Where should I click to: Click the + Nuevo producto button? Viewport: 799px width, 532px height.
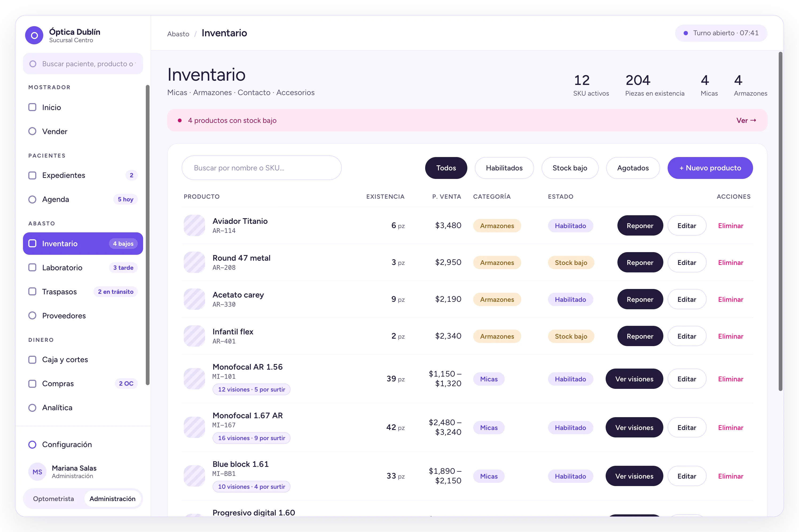[x=710, y=168]
